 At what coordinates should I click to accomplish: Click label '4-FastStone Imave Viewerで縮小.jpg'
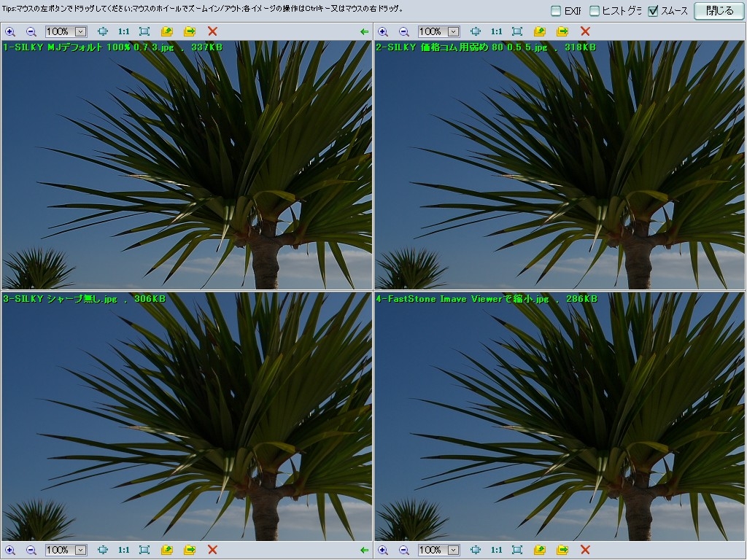(462, 298)
